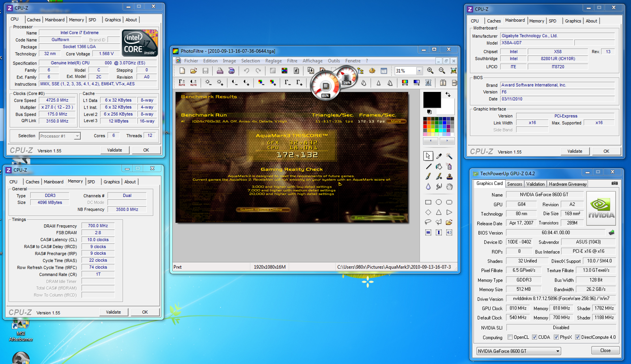This screenshot has height=364, width=631.
Task: Select the spray can tool
Action: [x=449, y=166]
